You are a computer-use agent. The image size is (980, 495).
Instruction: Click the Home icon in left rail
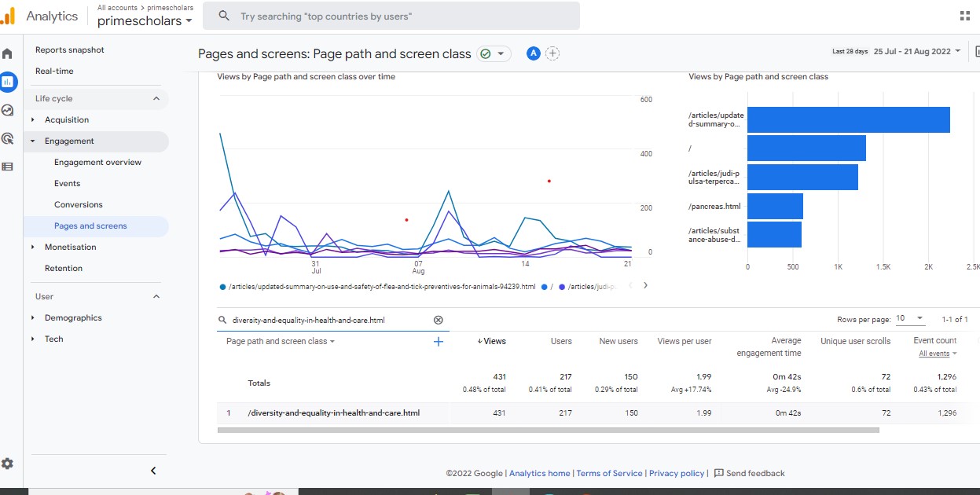point(8,53)
